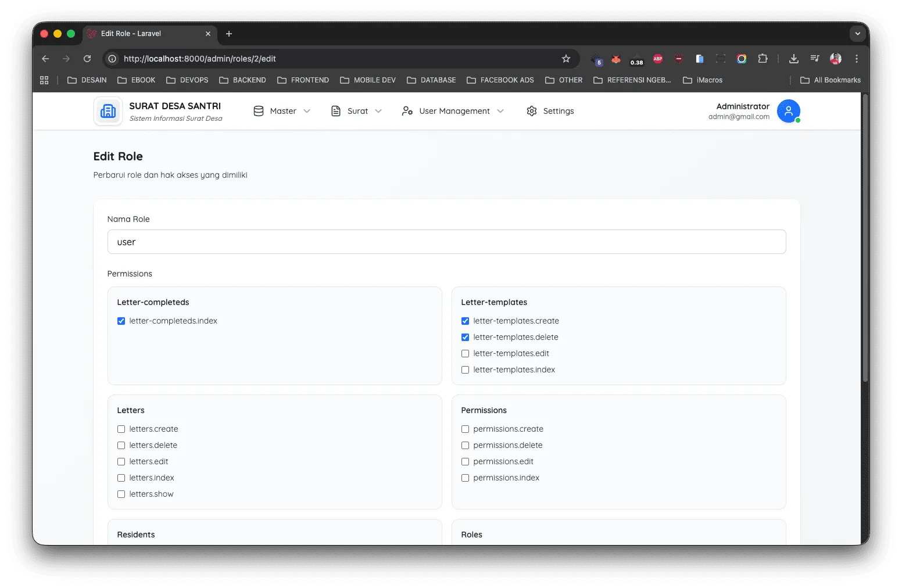This screenshot has height=588, width=902.
Task: Bookmark this page with the star icon
Action: (x=566, y=59)
